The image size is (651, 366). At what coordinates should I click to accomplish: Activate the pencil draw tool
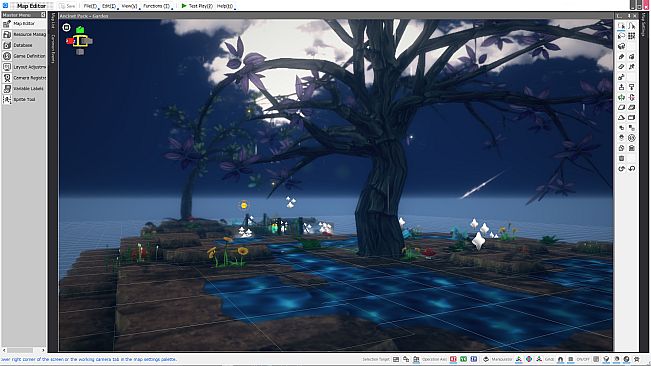tap(622, 56)
